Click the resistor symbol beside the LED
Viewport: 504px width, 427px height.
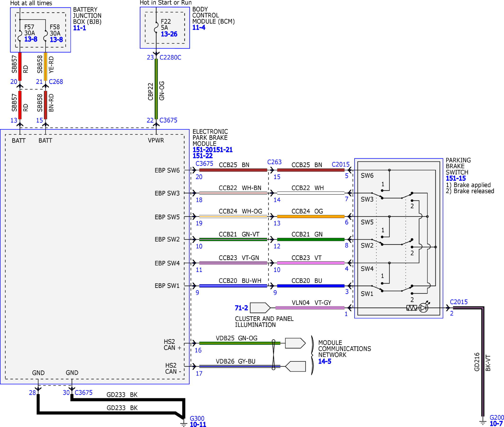tap(412, 308)
